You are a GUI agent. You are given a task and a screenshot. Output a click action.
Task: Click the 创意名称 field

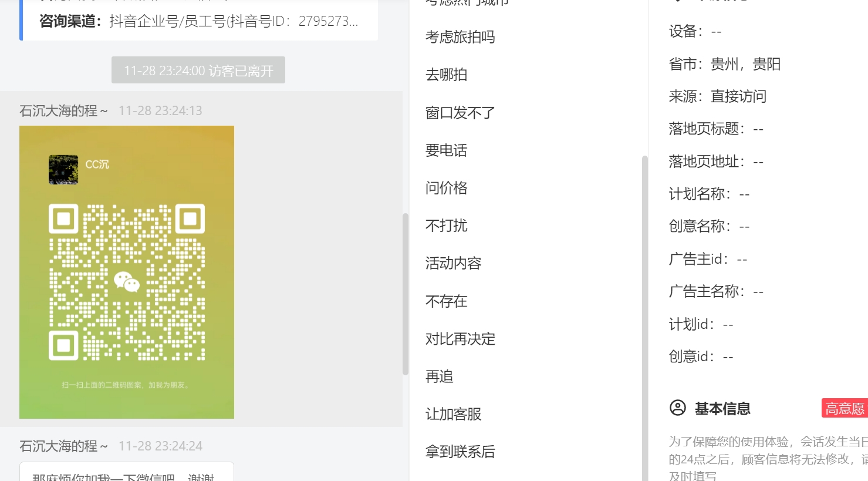pyautogui.click(x=709, y=226)
